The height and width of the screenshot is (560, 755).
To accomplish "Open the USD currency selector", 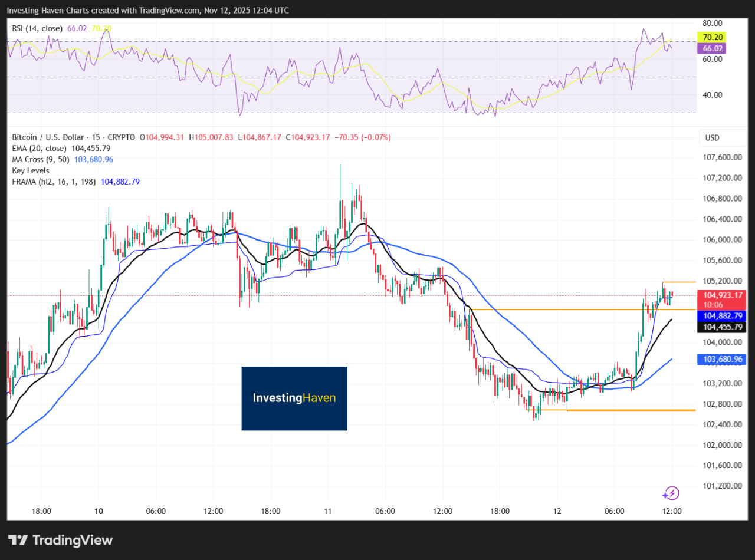I will (712, 138).
